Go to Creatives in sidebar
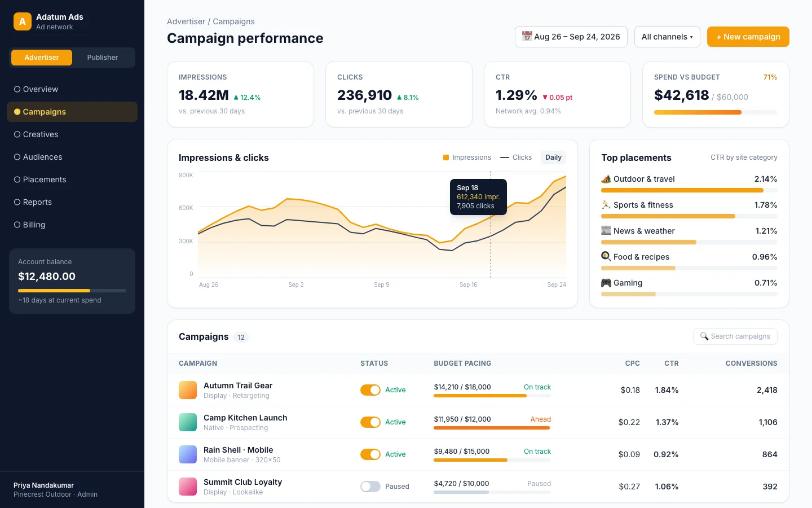This screenshot has height=508, width=812. point(72,134)
